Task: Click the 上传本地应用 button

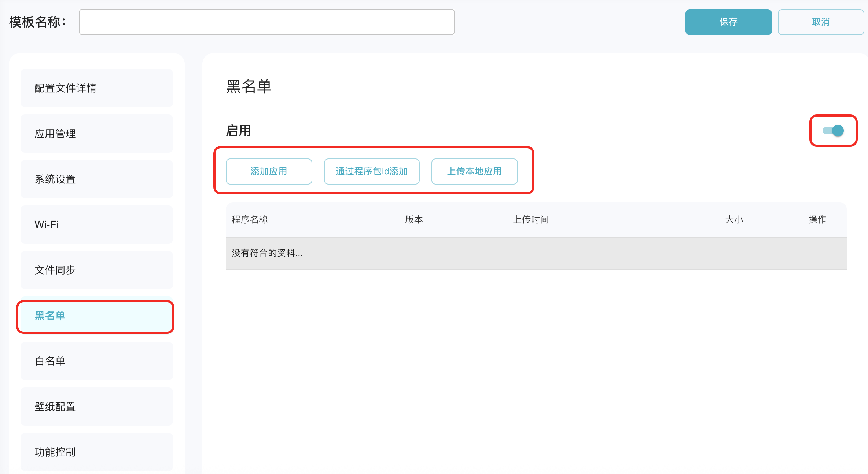Action: coord(474,171)
